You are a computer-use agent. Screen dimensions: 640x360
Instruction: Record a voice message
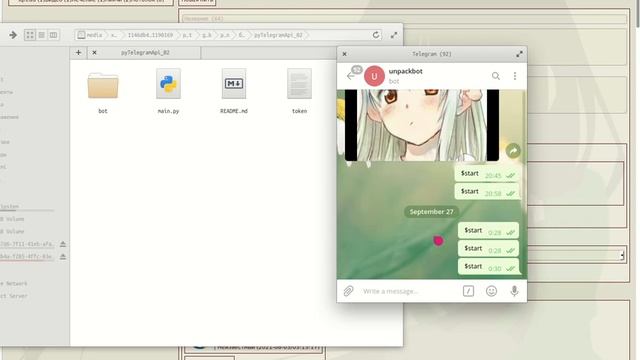[x=514, y=291]
